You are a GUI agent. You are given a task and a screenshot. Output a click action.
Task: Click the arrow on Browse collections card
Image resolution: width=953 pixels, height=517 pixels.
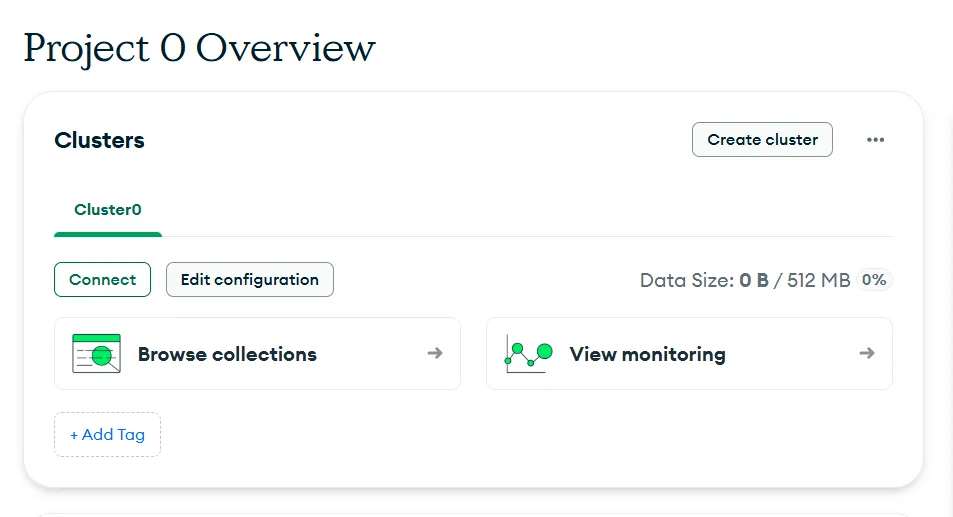coord(435,353)
